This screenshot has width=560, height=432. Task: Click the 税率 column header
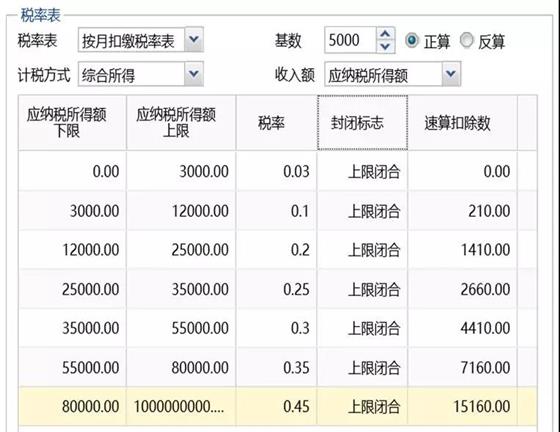point(276,122)
